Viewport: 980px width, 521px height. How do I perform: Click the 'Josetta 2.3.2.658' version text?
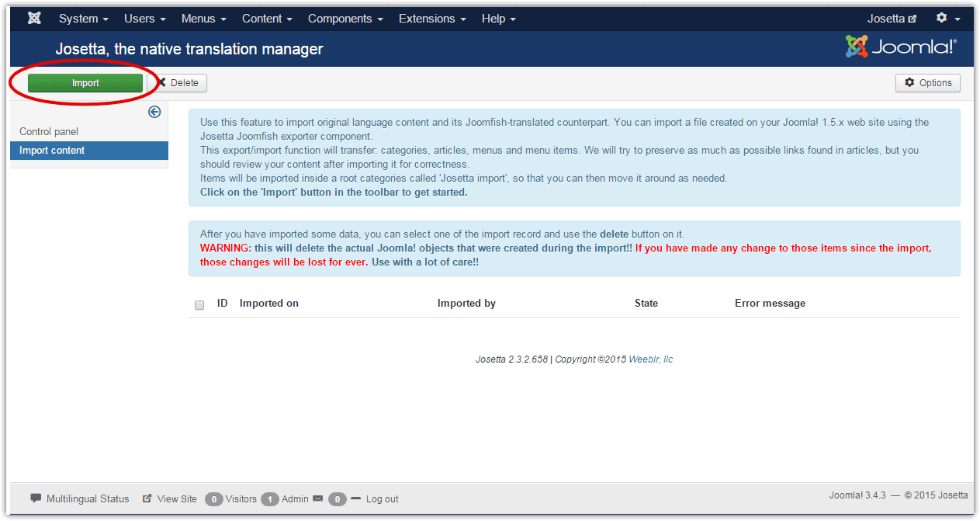512,359
